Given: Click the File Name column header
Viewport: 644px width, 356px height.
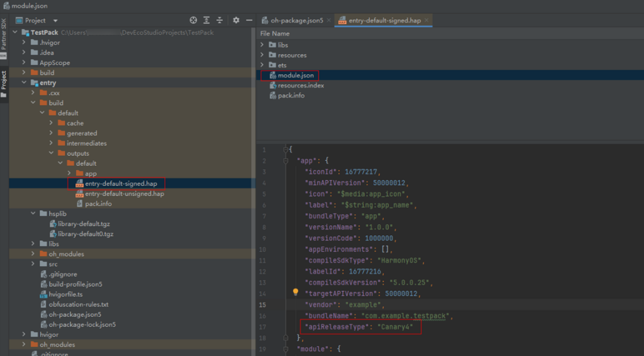Looking at the screenshot, I should point(275,33).
